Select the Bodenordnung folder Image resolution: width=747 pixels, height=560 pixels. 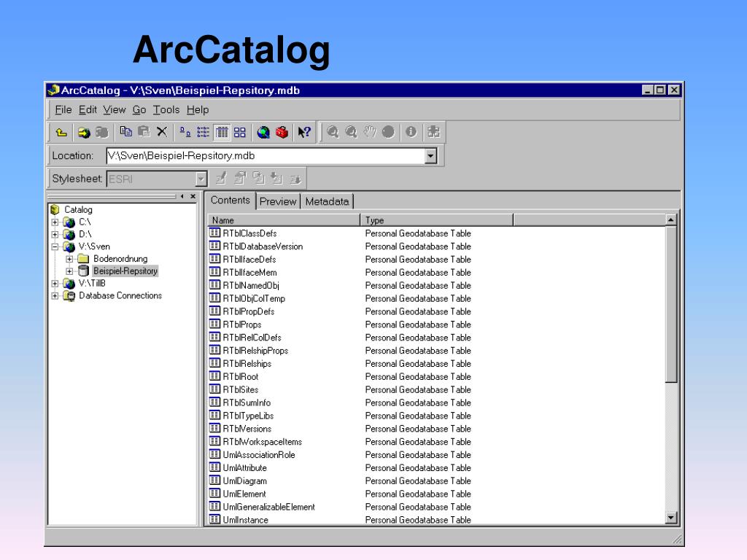pos(120,259)
